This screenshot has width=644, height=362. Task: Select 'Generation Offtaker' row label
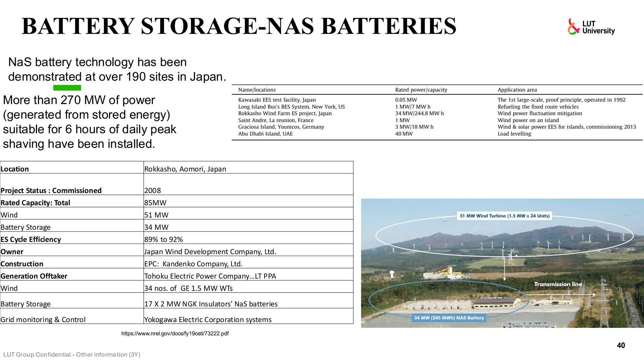click(72, 275)
